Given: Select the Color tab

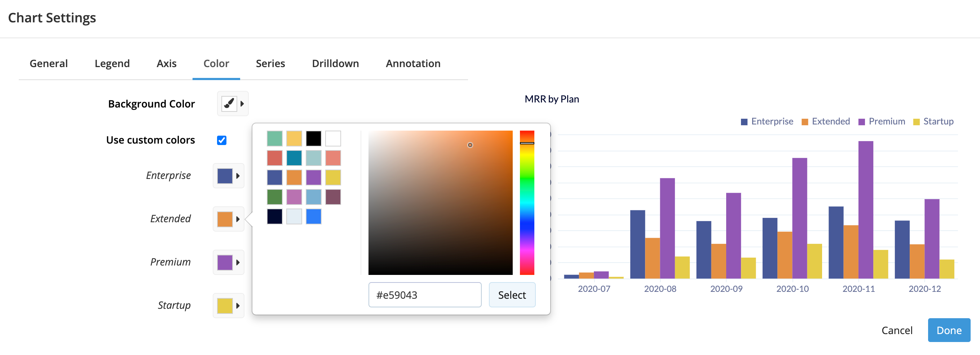Looking at the screenshot, I should (x=216, y=63).
